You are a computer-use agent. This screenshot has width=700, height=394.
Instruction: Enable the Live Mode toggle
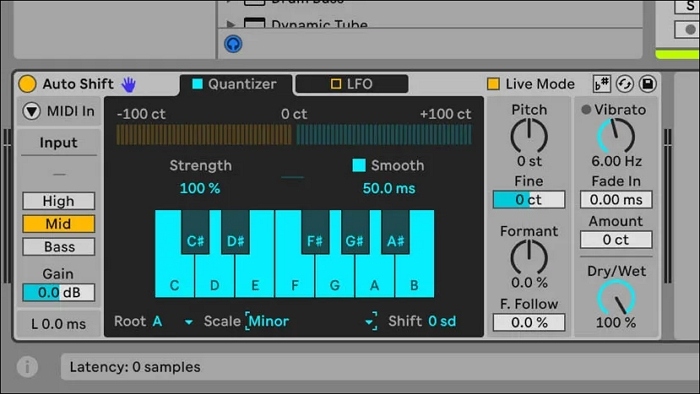[493, 84]
